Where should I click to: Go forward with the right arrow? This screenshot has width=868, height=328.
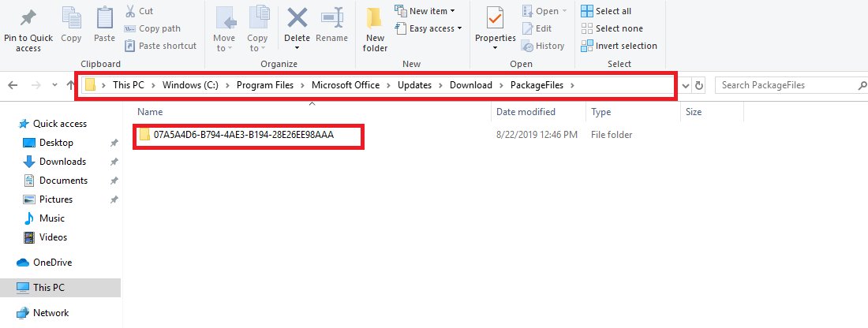coord(36,85)
